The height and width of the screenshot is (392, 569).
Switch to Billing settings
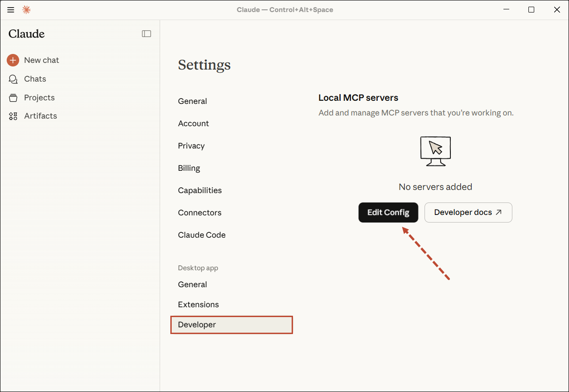coord(189,168)
